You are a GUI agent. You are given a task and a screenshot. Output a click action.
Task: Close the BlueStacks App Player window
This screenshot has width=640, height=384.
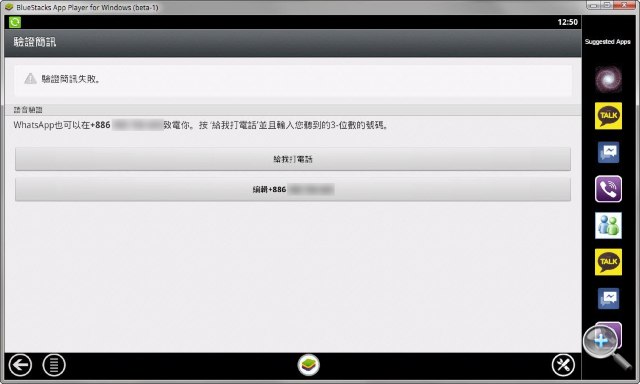[x=625, y=5]
